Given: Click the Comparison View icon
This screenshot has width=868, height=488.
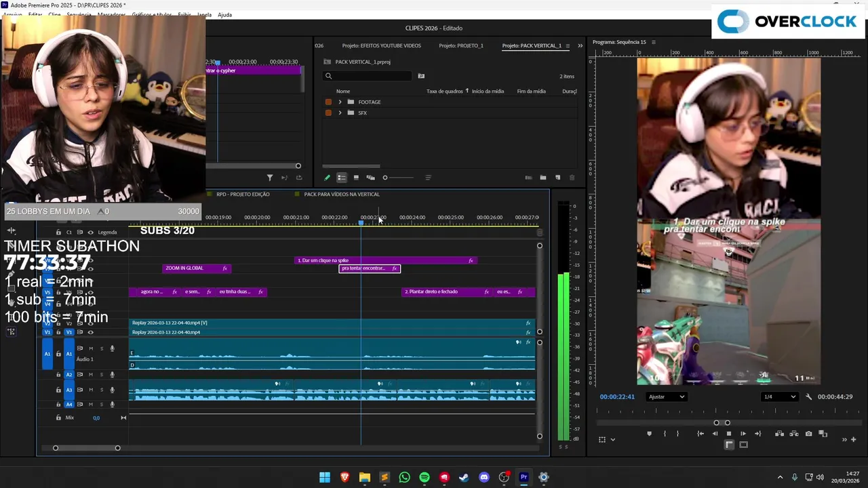Looking at the screenshot, I should coord(823,434).
